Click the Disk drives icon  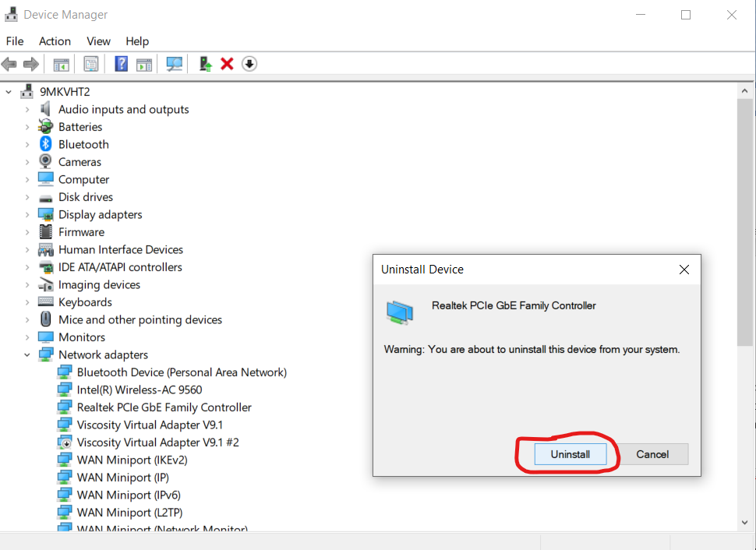(x=46, y=198)
